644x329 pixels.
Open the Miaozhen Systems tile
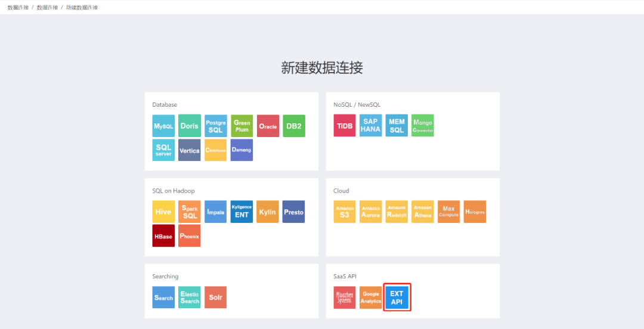345,297
